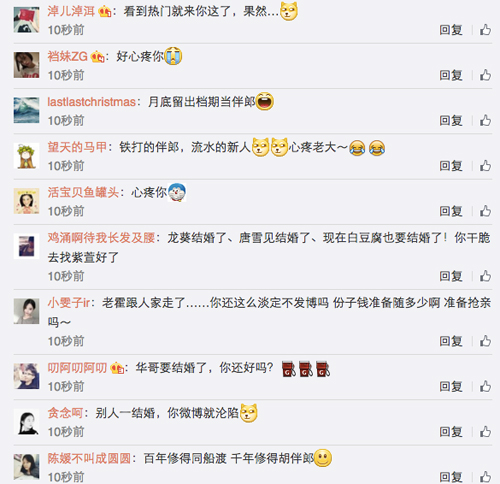Visit the username link 活宝贝鱼罐头

point(83,193)
